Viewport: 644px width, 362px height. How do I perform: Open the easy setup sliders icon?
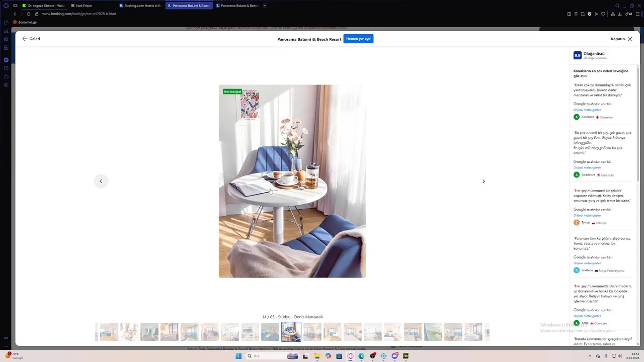pyautogui.click(x=639, y=14)
